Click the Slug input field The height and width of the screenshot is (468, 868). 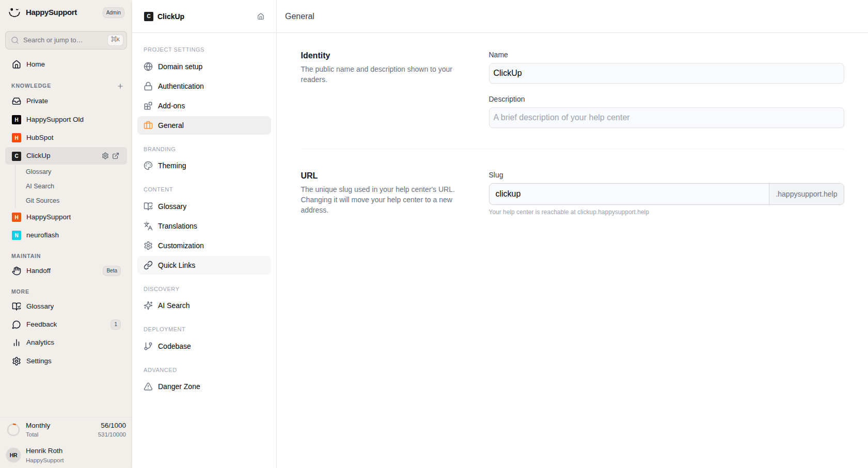(x=629, y=194)
